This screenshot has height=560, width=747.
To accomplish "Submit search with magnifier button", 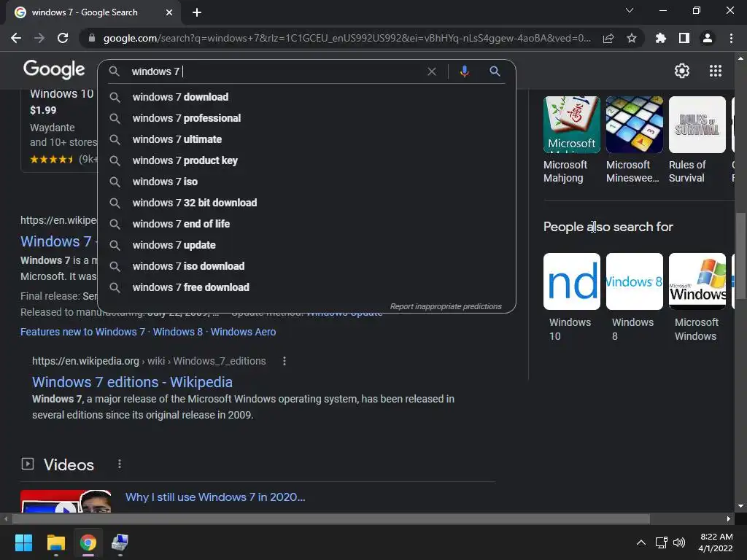I will [x=495, y=71].
